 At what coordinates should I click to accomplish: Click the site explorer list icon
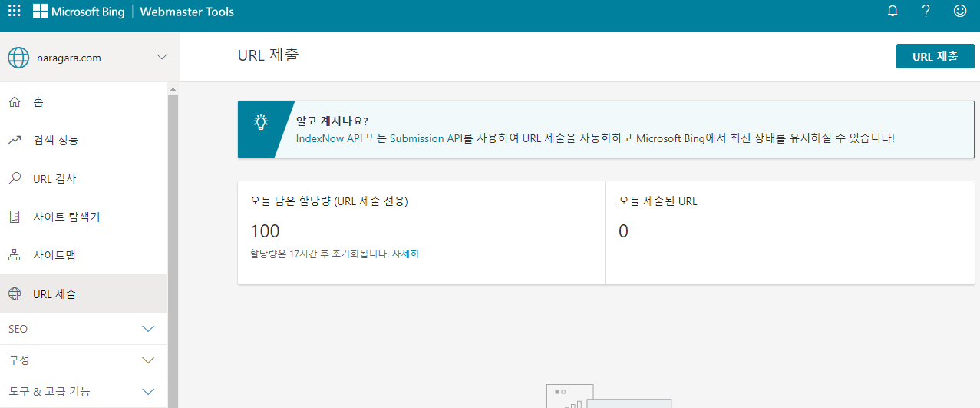pos(15,217)
